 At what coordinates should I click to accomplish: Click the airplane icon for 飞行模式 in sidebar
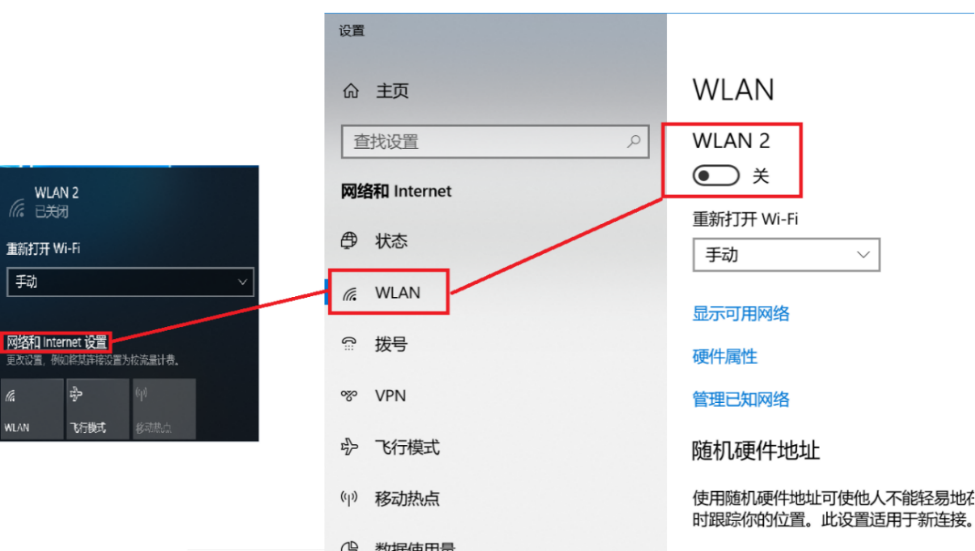[349, 447]
